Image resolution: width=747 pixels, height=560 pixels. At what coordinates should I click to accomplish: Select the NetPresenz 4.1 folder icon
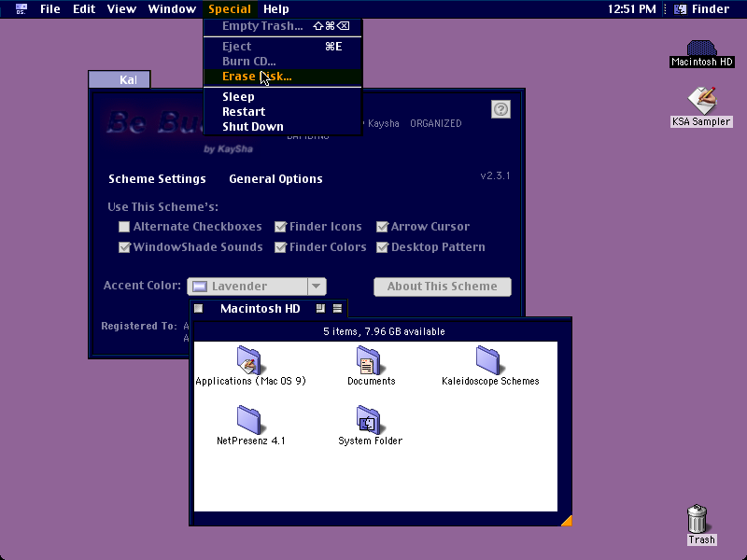click(249, 419)
